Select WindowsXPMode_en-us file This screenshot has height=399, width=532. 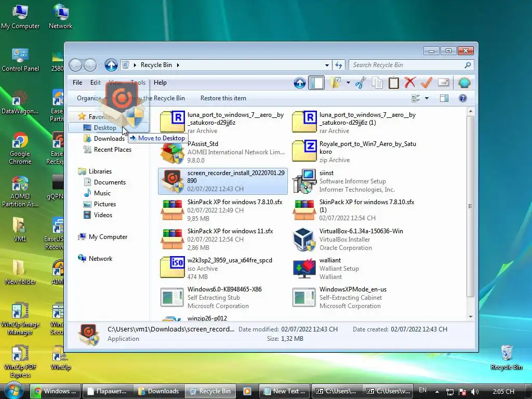click(x=354, y=298)
